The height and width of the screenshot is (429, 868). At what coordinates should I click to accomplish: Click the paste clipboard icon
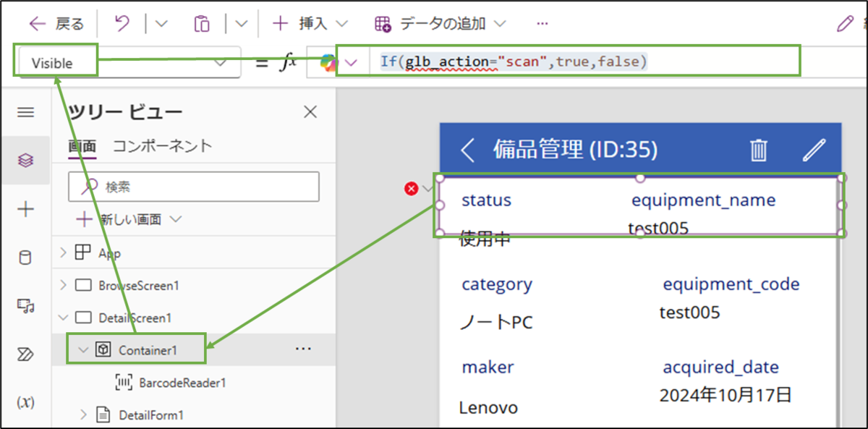(x=201, y=24)
